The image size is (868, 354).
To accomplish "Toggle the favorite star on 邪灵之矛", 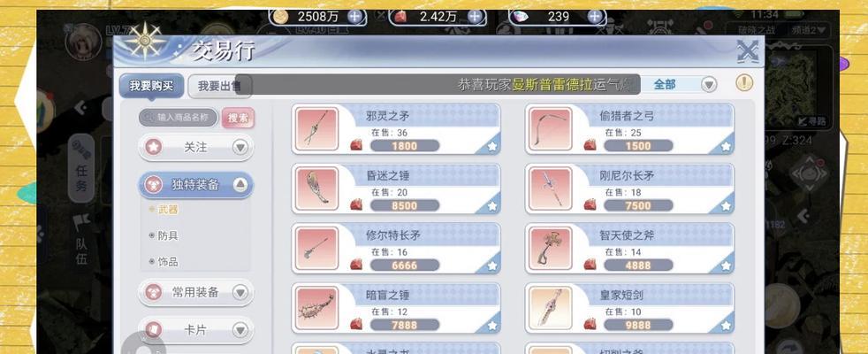I will [x=491, y=146].
